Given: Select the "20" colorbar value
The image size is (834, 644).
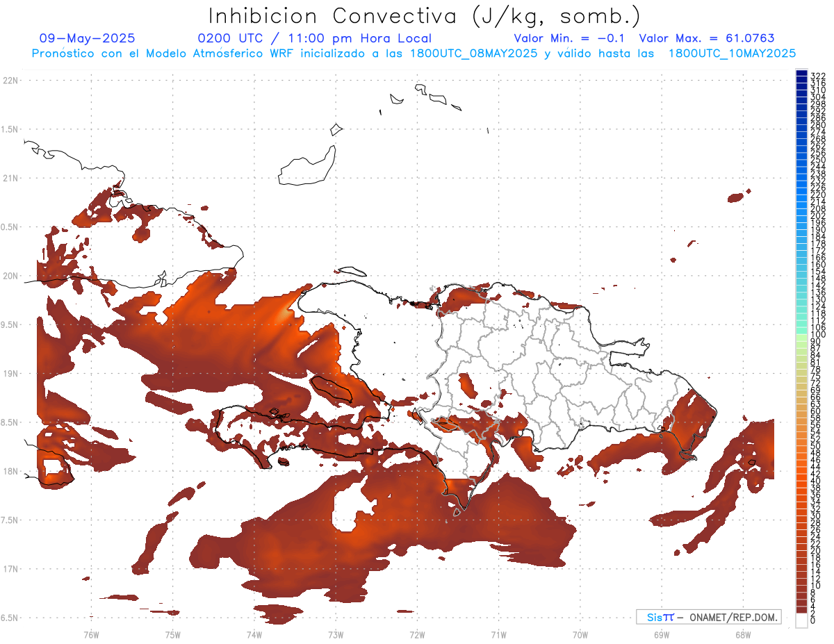Looking at the screenshot, I should click(816, 551).
